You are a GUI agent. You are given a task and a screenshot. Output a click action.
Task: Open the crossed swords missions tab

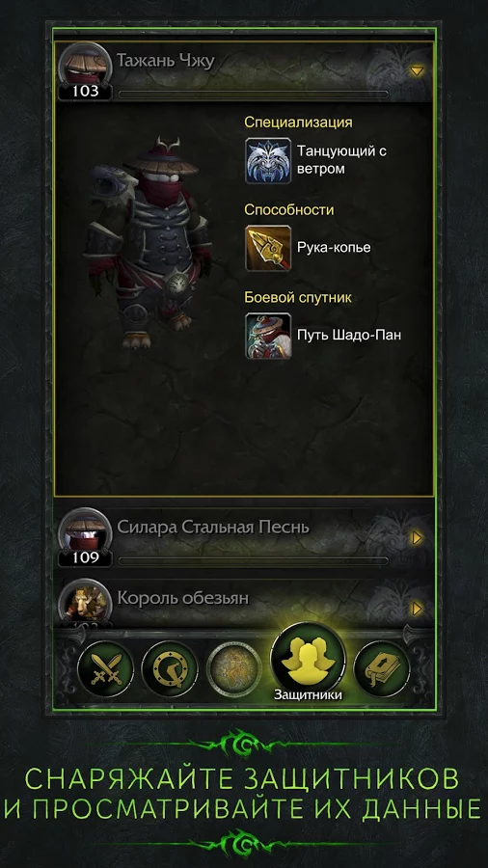(x=106, y=668)
